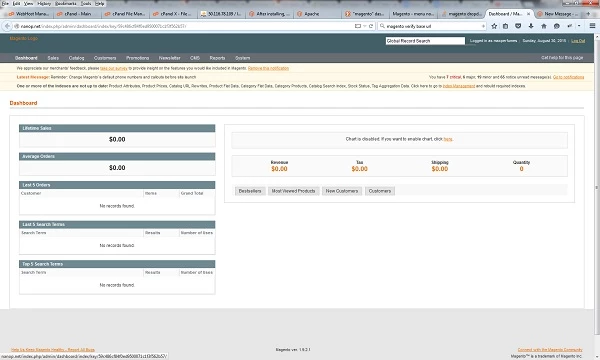Open the Newsletter nav menu

point(170,58)
